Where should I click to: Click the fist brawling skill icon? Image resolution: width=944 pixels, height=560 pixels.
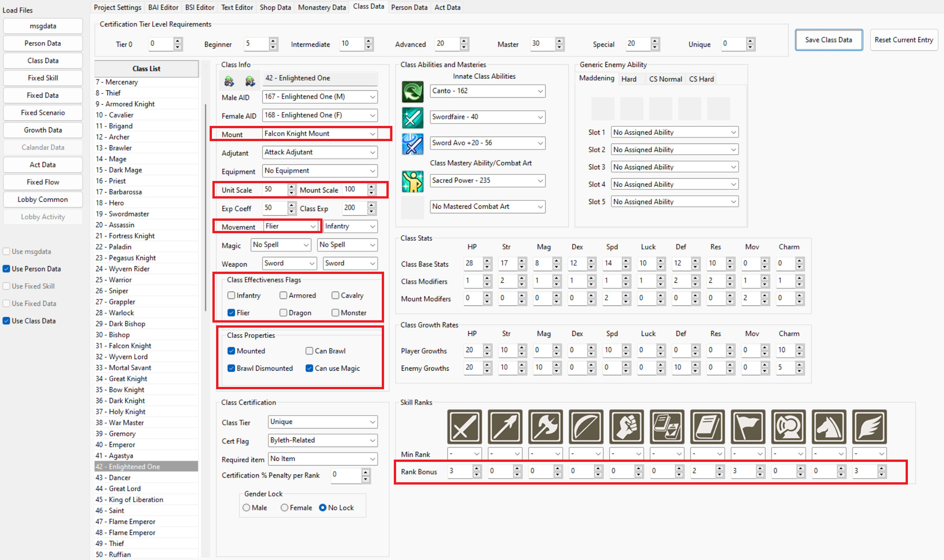[x=627, y=426]
